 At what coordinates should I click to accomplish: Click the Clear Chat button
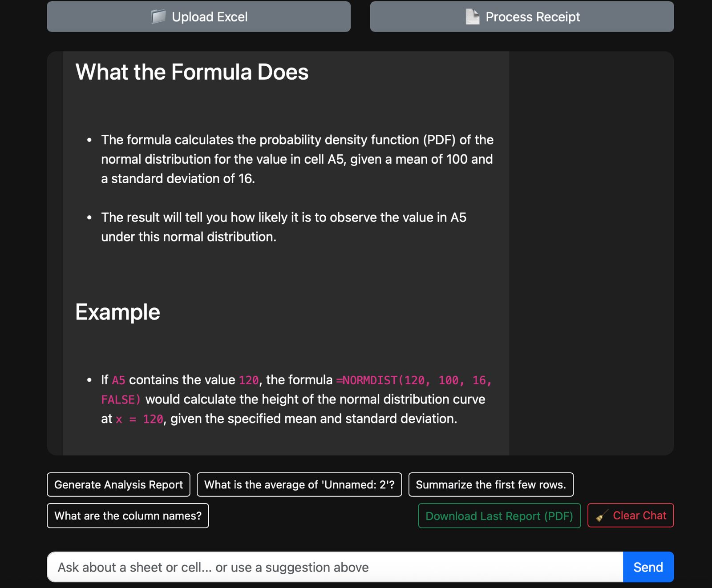[631, 516]
